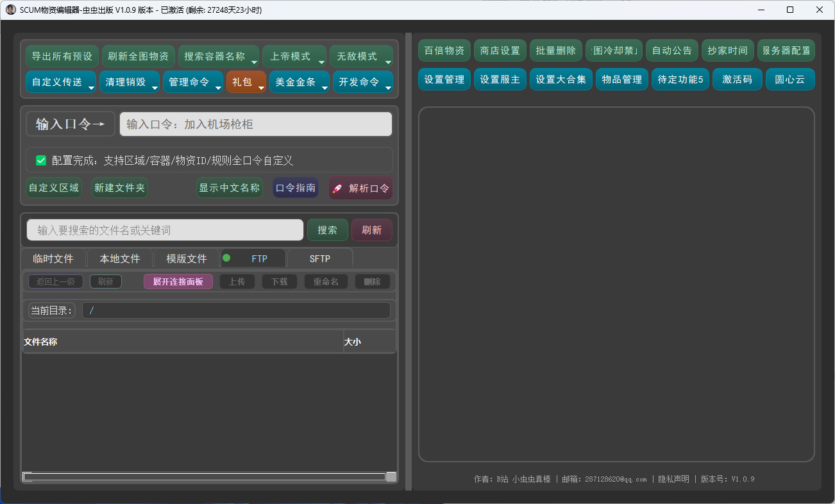835x504 pixels.
Task: Click the 文件名称 column header
Action: tap(183, 342)
